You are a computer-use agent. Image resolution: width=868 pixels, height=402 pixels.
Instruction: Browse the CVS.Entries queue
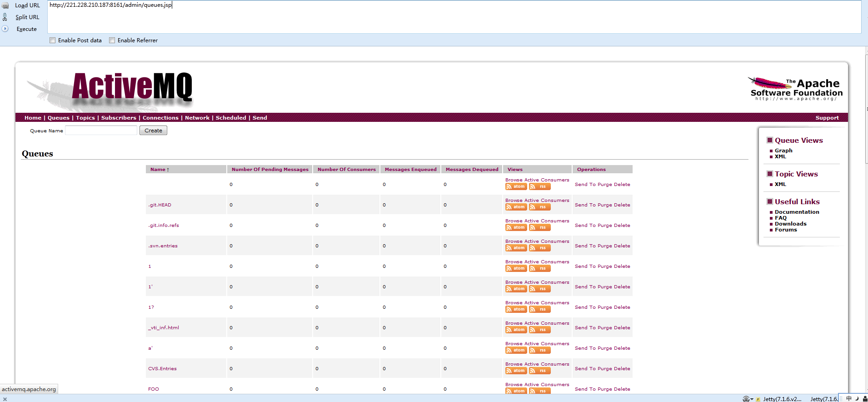(514, 364)
